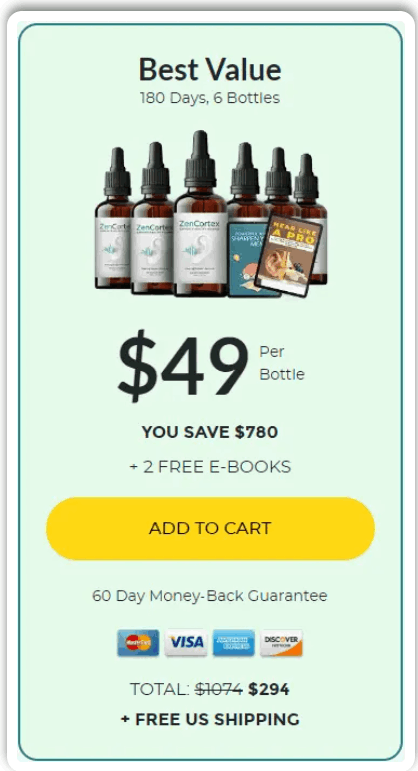This screenshot has width=418, height=771.
Task: Click the tallest center ZenCortex bottle
Action: 200,214
